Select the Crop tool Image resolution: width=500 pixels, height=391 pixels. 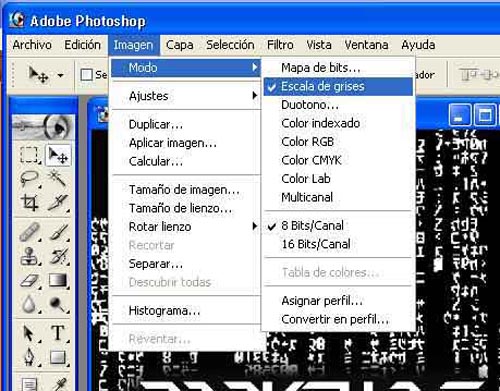29,202
